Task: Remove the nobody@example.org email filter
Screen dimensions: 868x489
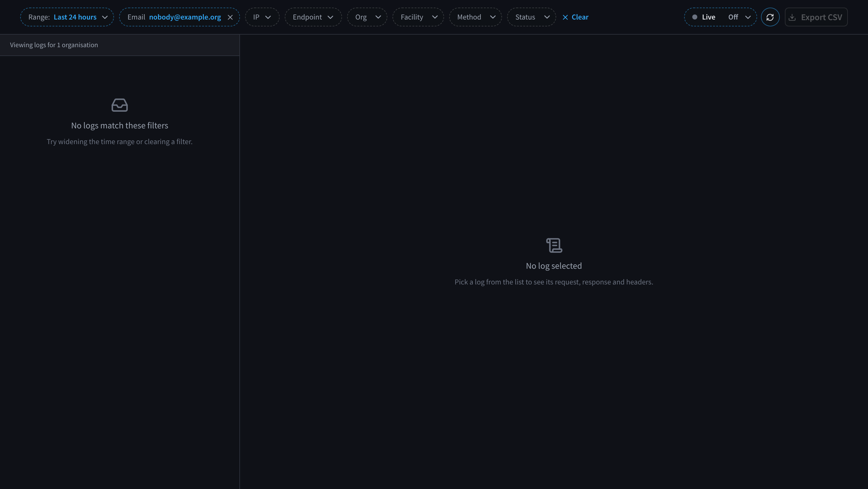Action: point(230,17)
